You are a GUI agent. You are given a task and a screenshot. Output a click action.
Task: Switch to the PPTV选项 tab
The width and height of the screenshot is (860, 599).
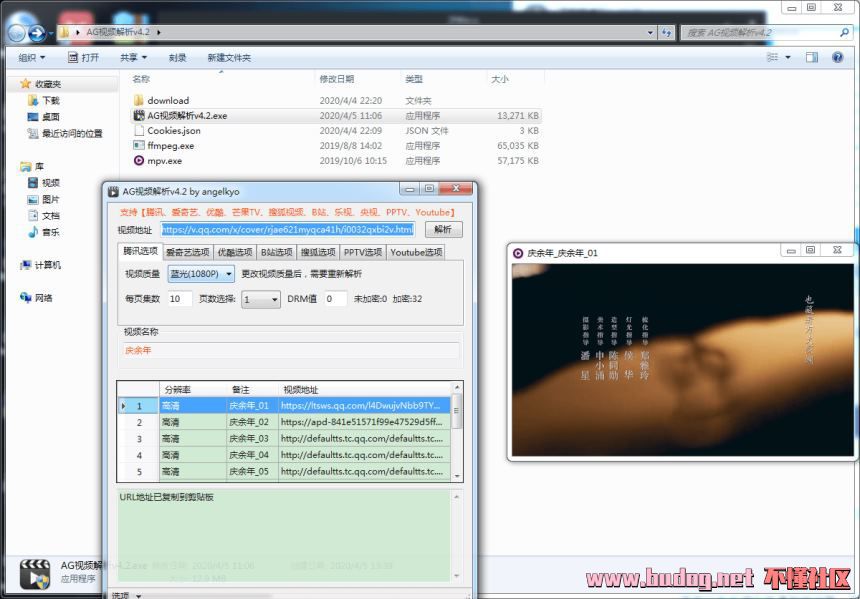[363, 252]
